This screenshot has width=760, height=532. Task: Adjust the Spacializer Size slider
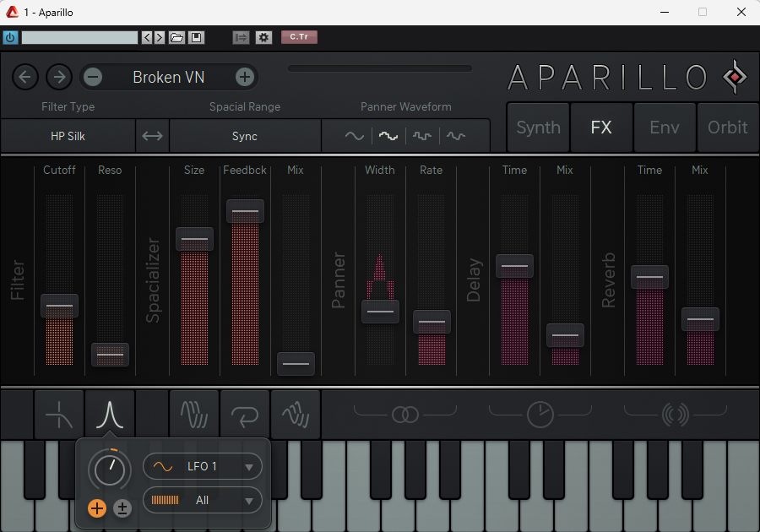click(x=194, y=239)
